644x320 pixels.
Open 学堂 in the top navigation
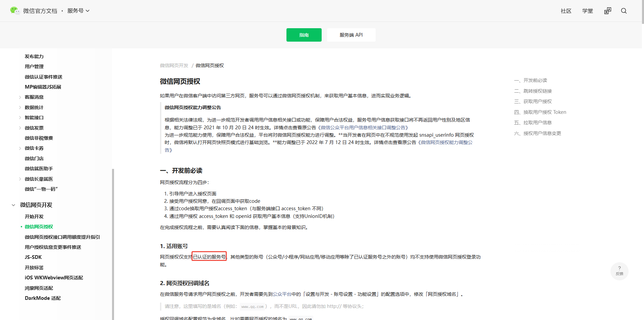[x=588, y=11]
